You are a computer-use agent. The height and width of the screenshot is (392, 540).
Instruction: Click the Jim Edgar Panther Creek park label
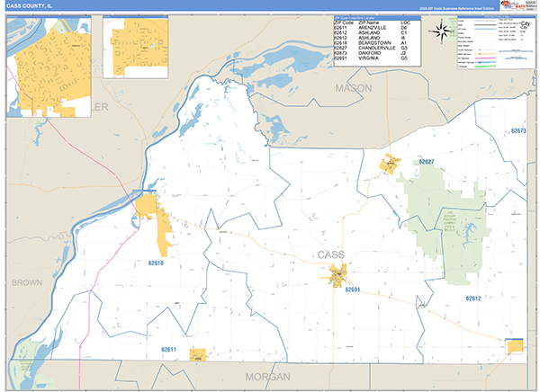click(450, 221)
